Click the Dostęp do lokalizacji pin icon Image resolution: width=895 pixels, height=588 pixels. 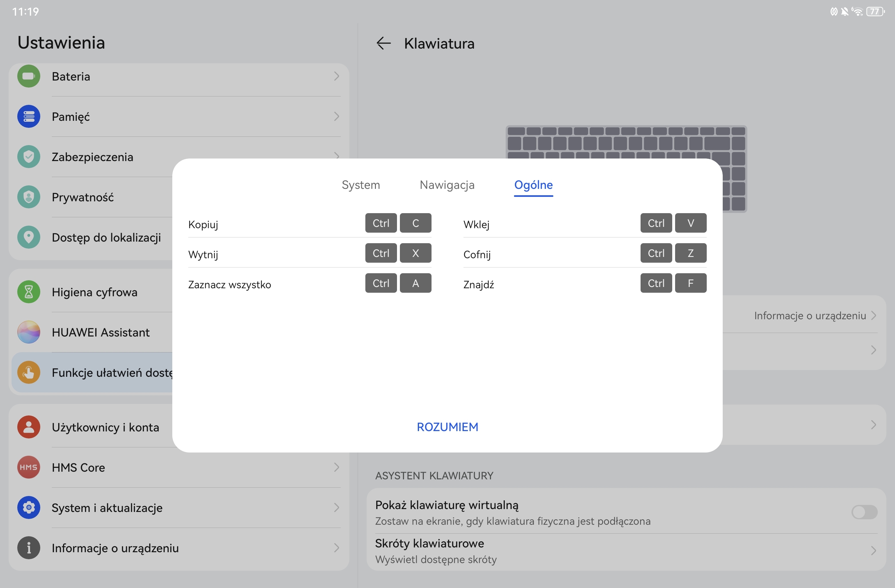[x=28, y=237]
